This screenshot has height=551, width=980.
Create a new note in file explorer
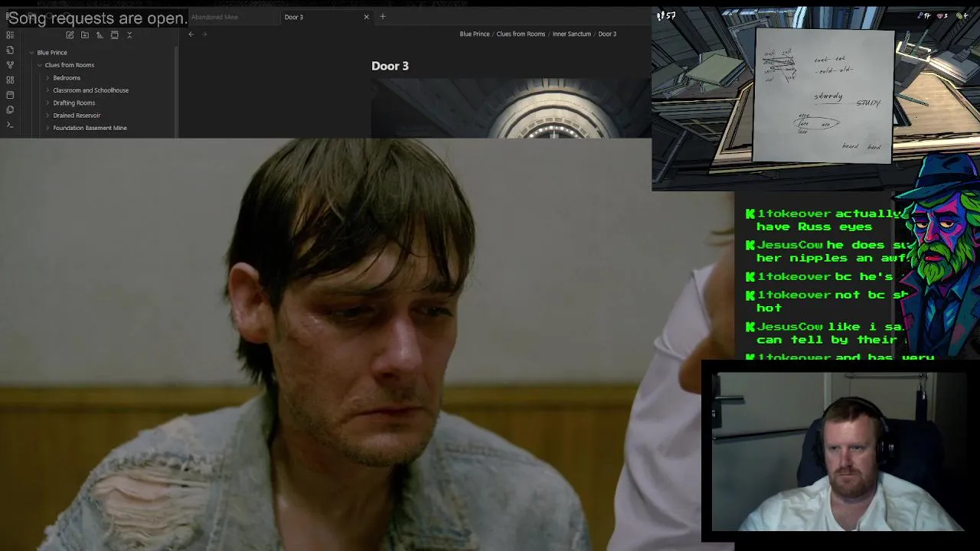click(x=70, y=34)
